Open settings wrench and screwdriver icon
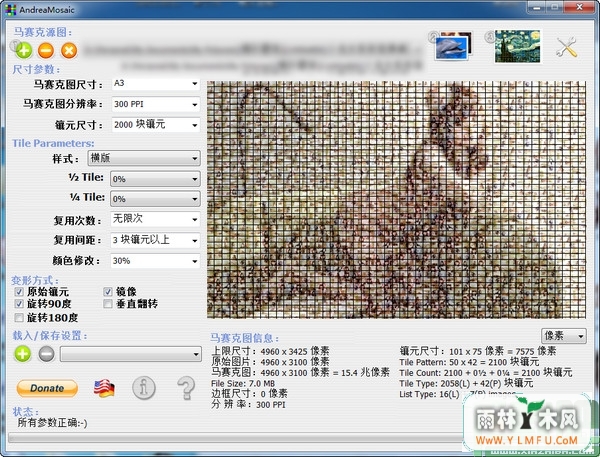600x457 pixels. coord(567,47)
